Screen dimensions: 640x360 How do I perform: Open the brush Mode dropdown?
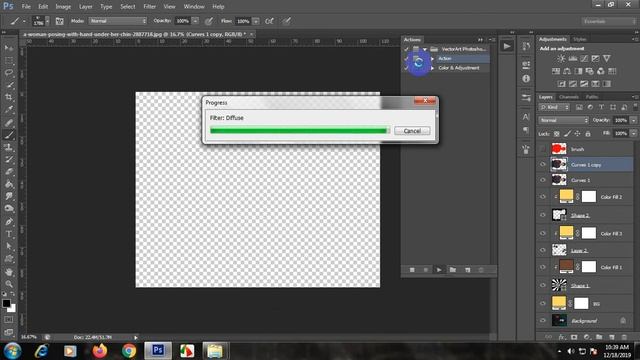pyautogui.click(x=118, y=21)
